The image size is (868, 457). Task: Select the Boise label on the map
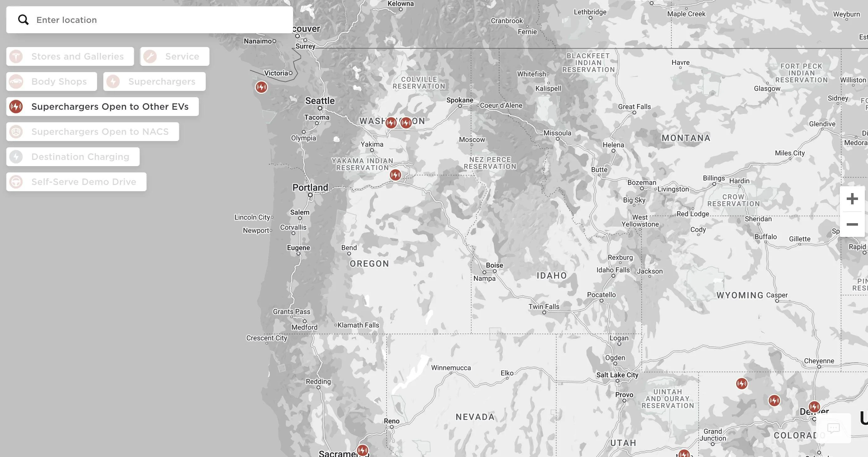(494, 265)
